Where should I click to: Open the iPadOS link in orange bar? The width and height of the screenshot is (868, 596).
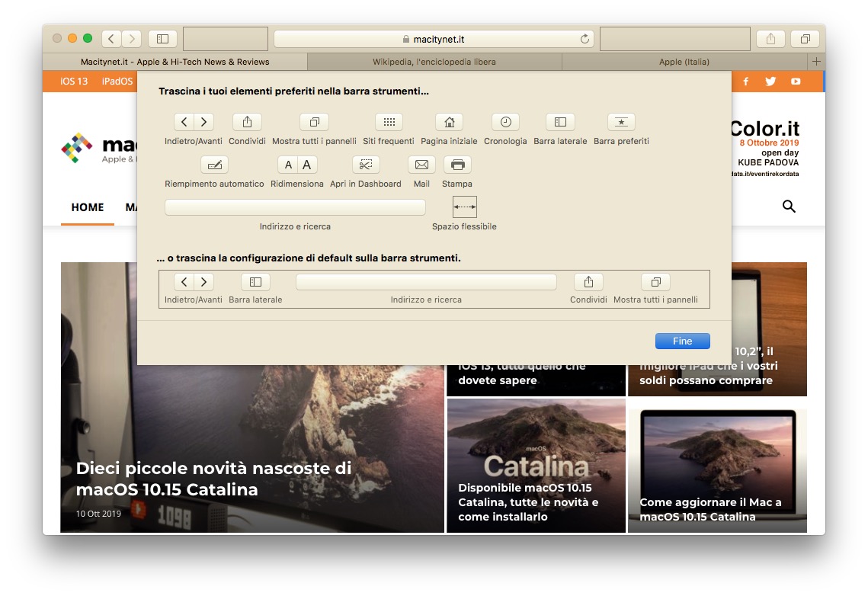click(x=117, y=82)
